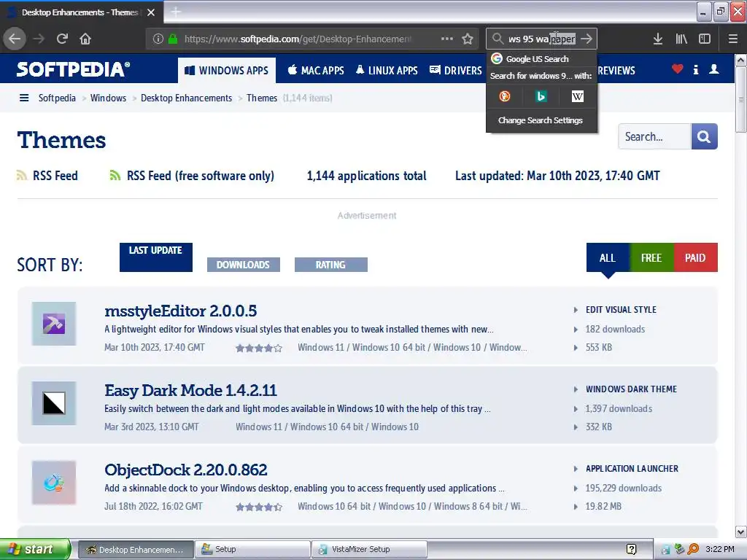Click the Softpedia Search... input field
Image resolution: width=747 pixels, height=560 pixels.
point(654,136)
